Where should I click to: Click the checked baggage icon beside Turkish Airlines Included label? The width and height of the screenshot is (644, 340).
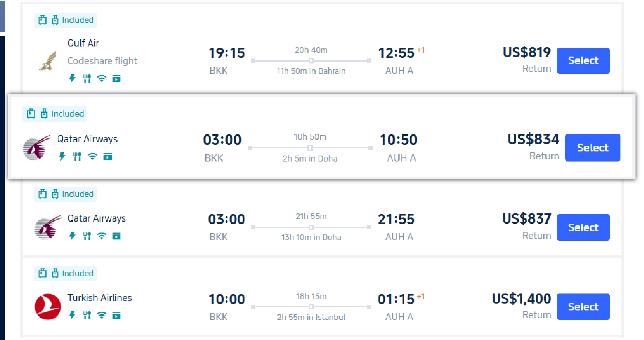[56, 273]
